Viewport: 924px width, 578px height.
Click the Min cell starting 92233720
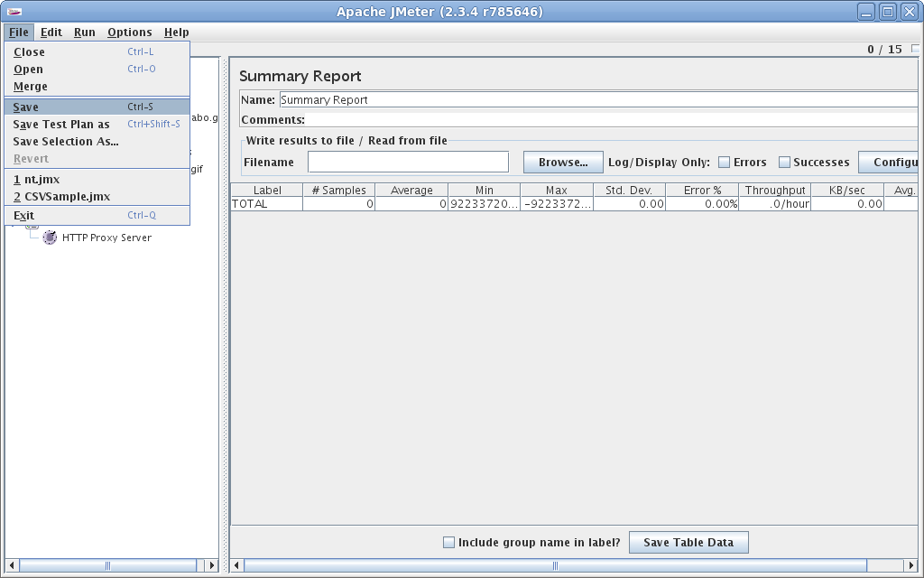pyautogui.click(x=484, y=203)
